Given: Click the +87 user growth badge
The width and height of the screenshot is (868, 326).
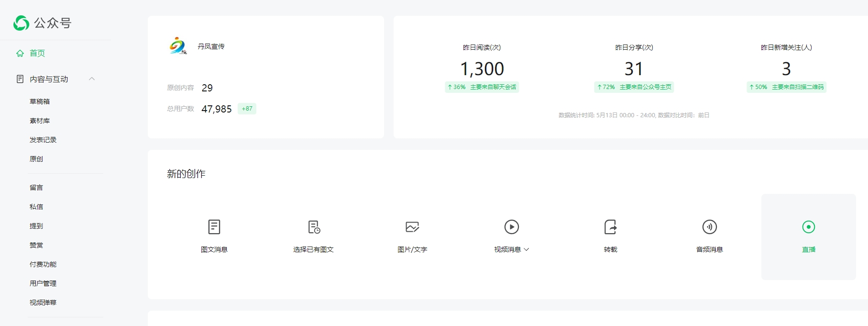Looking at the screenshot, I should pyautogui.click(x=247, y=109).
